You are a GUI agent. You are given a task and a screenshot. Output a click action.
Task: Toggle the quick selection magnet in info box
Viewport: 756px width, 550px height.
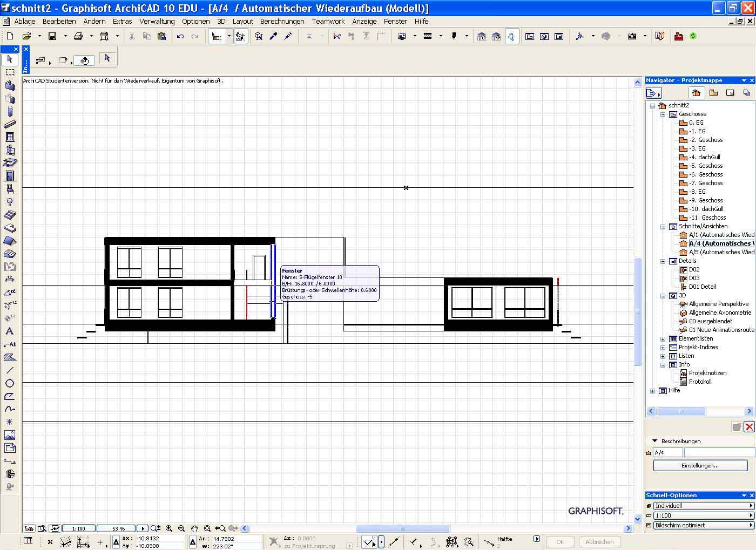(84, 60)
